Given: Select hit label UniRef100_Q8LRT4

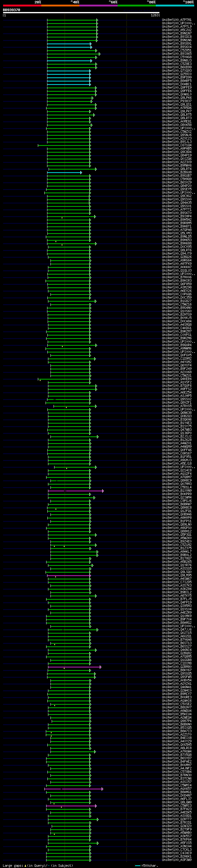Looking at the screenshot, I should 177,169.
